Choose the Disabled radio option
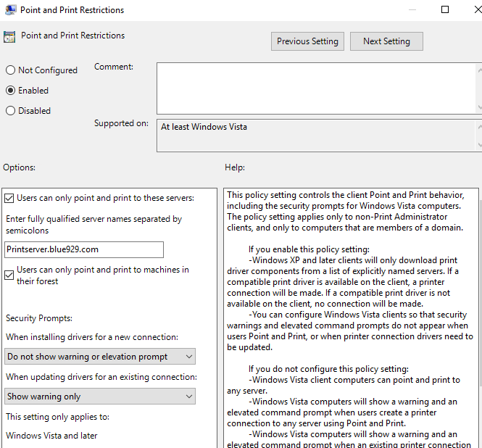The height and width of the screenshot is (448, 482). tap(10, 111)
